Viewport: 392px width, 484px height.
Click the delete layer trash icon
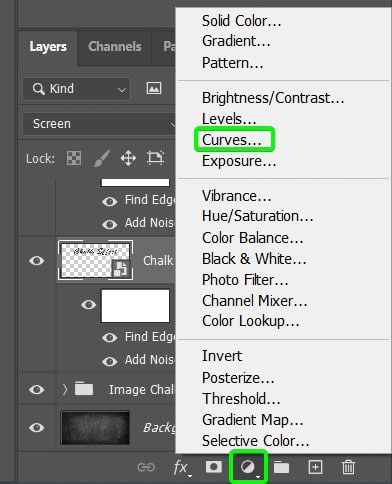348,467
